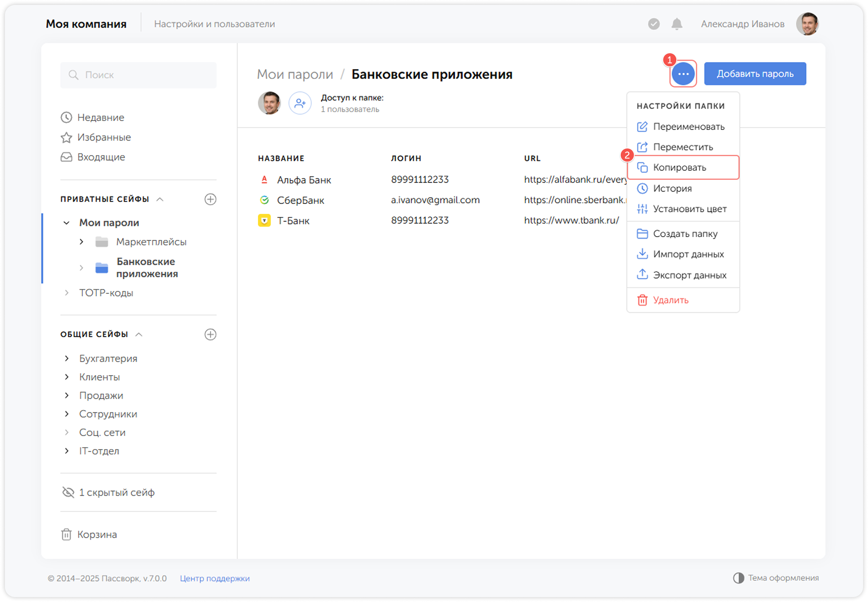
Task: Click the folder owner avatar
Action: tap(269, 103)
